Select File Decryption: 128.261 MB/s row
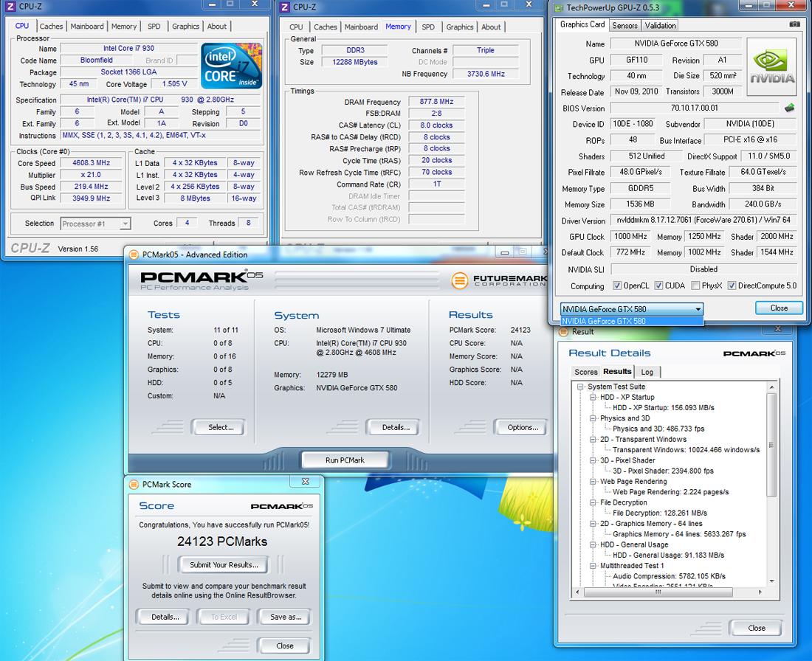 point(660,513)
